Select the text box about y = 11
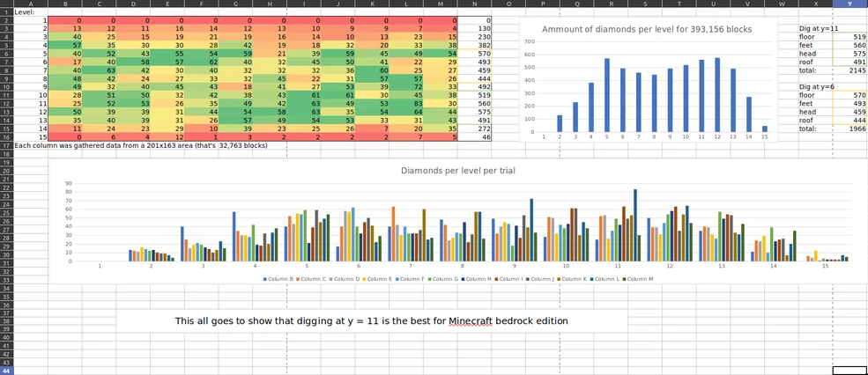This screenshot has height=375, width=868. (372, 320)
